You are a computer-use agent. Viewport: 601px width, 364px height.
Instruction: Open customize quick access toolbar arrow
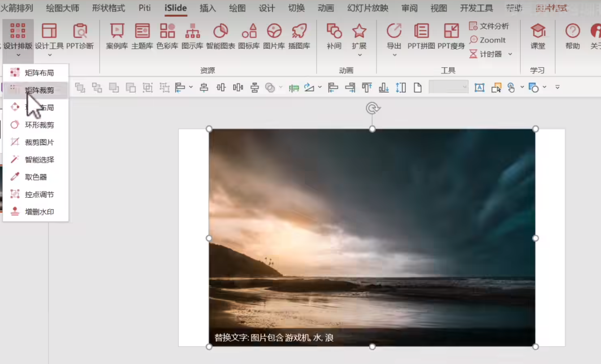(x=557, y=87)
